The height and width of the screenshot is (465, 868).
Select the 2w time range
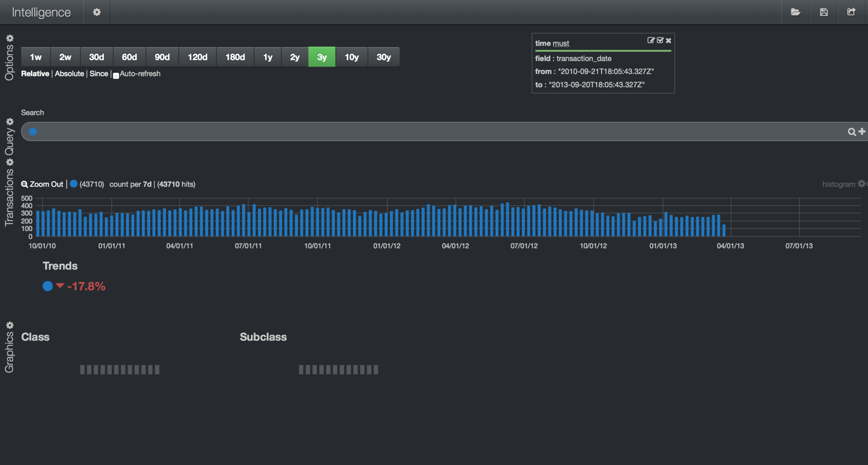point(65,57)
